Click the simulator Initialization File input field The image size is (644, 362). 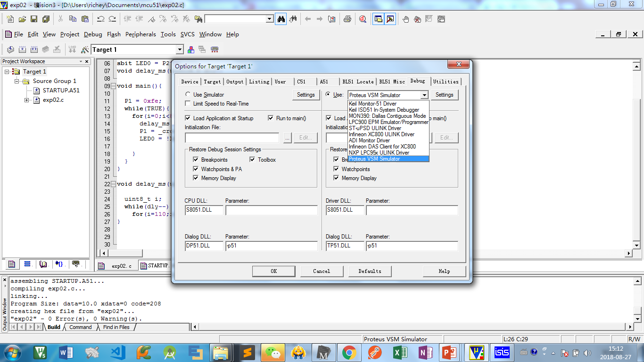[232, 138]
